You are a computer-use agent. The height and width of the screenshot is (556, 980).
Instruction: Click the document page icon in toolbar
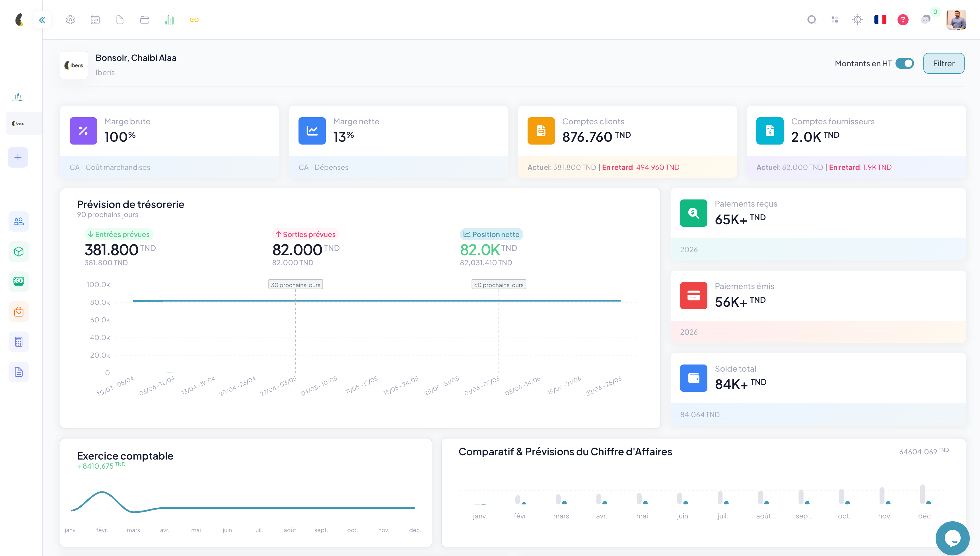point(120,20)
